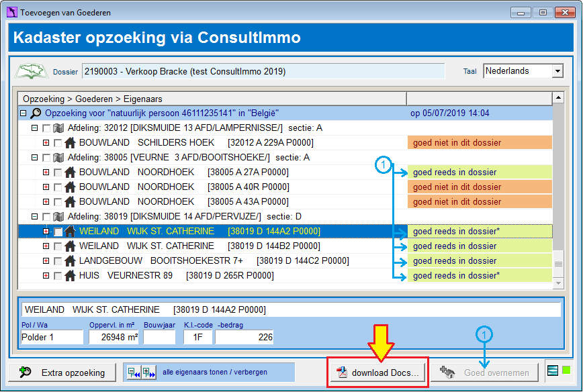Select the LANDGEBOUW BOOITSHOEKESTR 7+ row
This screenshot has width=583, height=392.
[285, 261]
